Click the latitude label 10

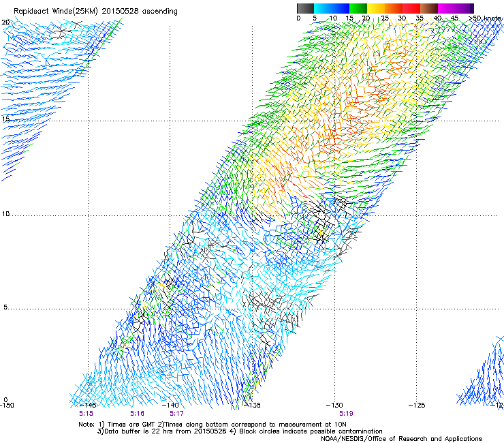click(x=5, y=213)
